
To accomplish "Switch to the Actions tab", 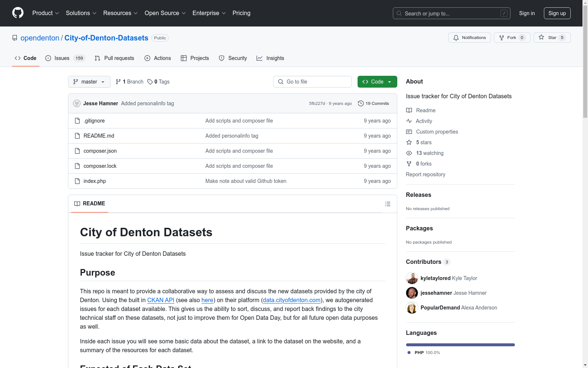I will (x=158, y=58).
